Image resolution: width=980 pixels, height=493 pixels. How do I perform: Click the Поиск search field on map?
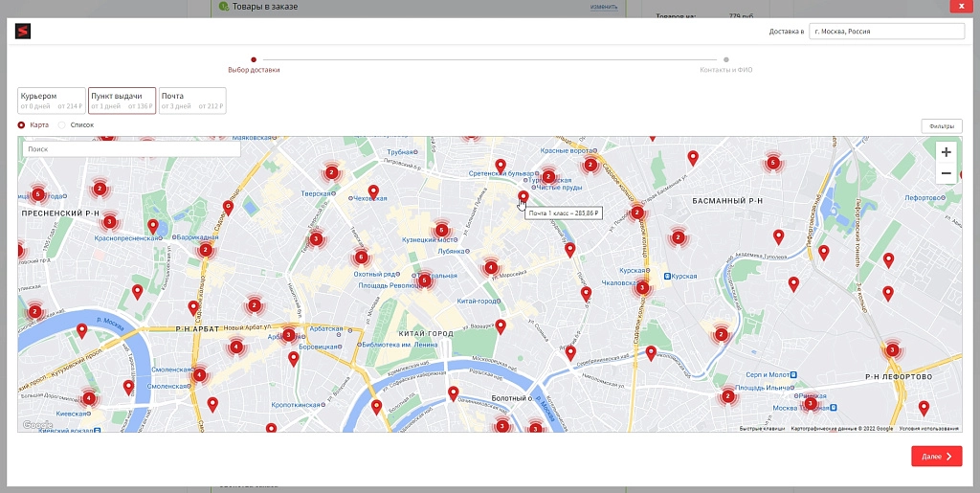(131, 149)
